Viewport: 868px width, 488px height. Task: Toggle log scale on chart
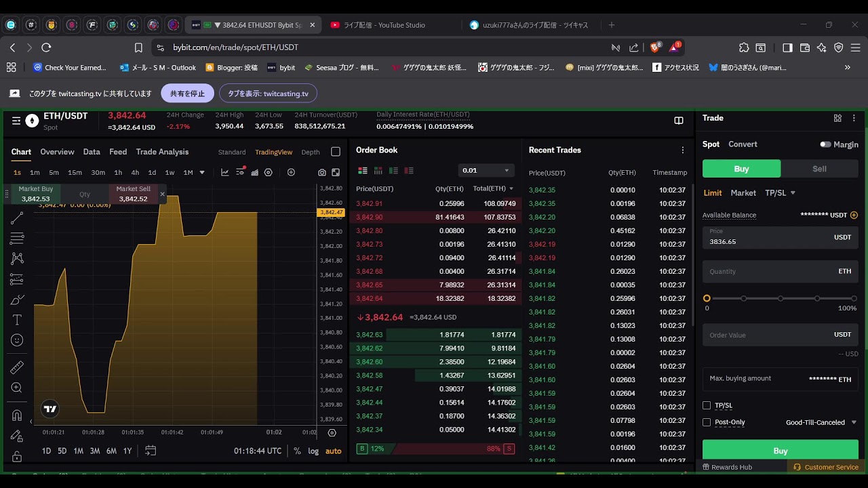[x=313, y=451]
